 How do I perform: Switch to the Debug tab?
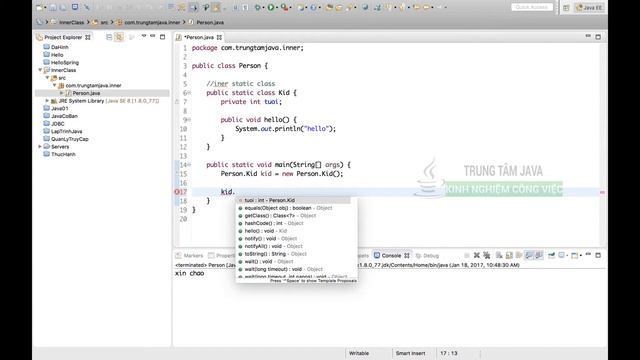427,256
